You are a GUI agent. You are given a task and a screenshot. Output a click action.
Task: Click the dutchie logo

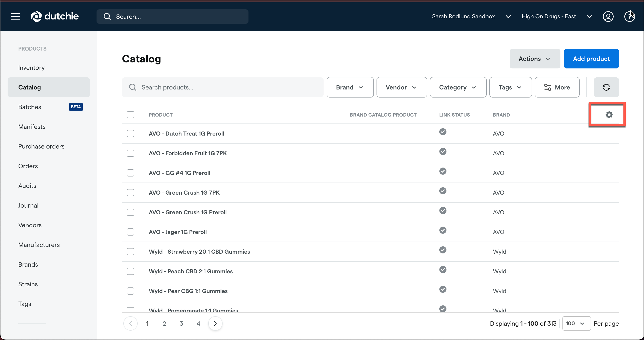point(55,17)
